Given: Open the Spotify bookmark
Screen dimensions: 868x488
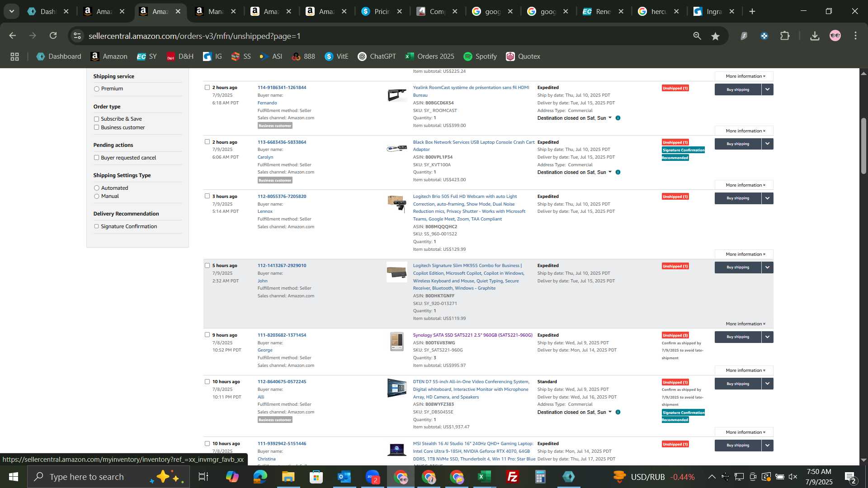Looking at the screenshot, I should (x=480, y=56).
